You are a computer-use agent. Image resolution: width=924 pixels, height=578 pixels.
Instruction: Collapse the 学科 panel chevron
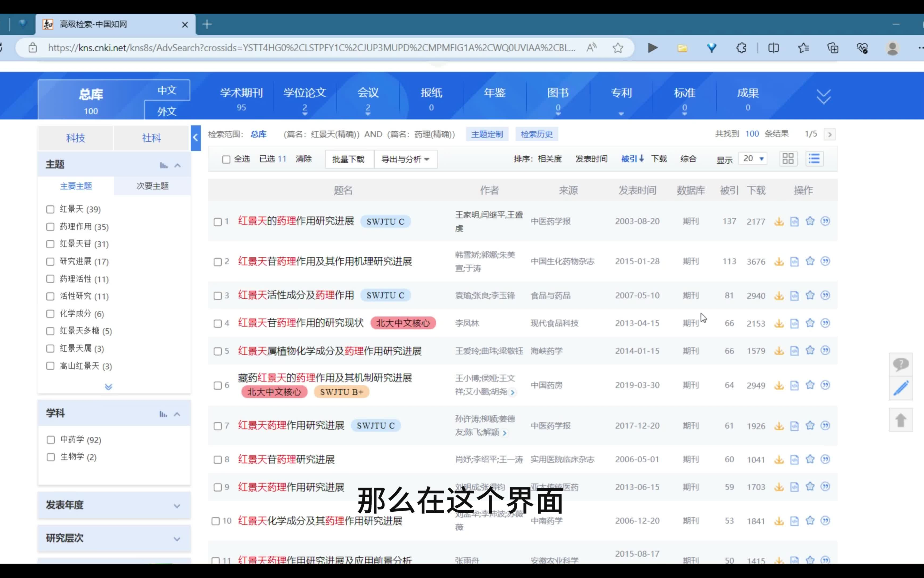point(177,414)
